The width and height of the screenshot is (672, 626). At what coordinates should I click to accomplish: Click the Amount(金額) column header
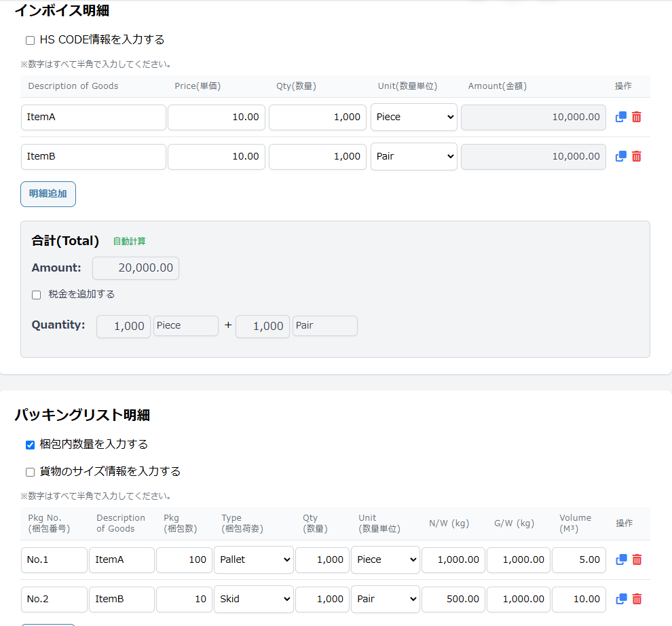(497, 86)
